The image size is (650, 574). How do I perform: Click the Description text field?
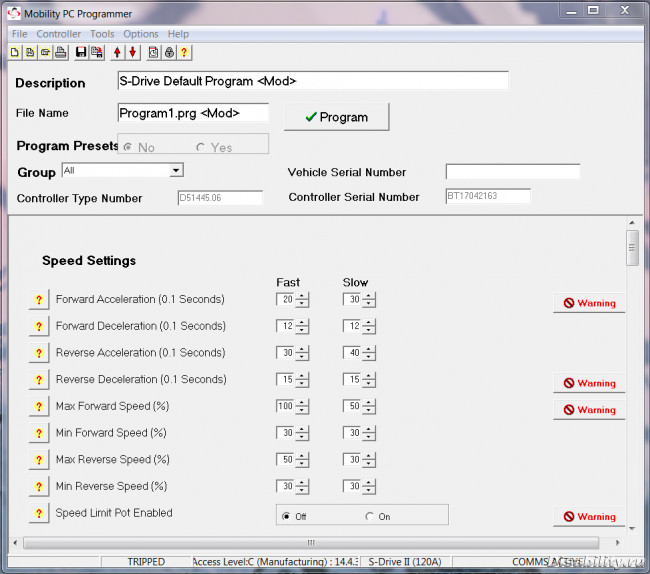coord(313,80)
